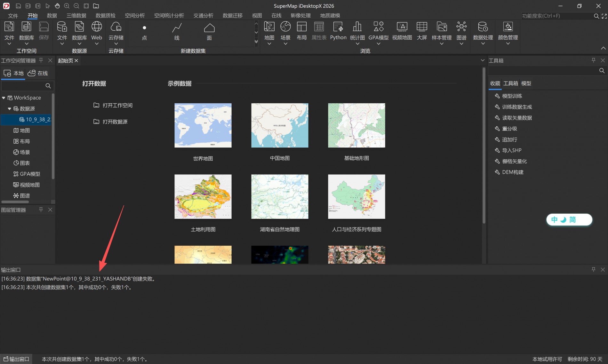Click the magnifier in the toolbox search box
Screen dimensions: 608x364
tap(602, 71)
